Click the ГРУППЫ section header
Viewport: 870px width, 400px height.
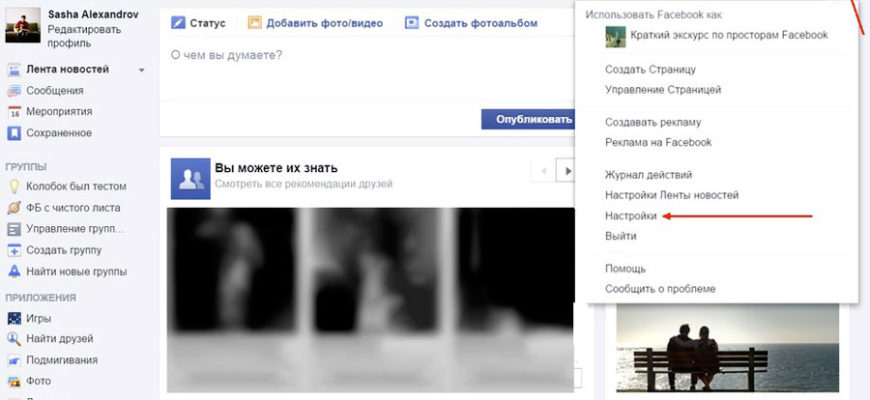pyautogui.click(x=26, y=167)
